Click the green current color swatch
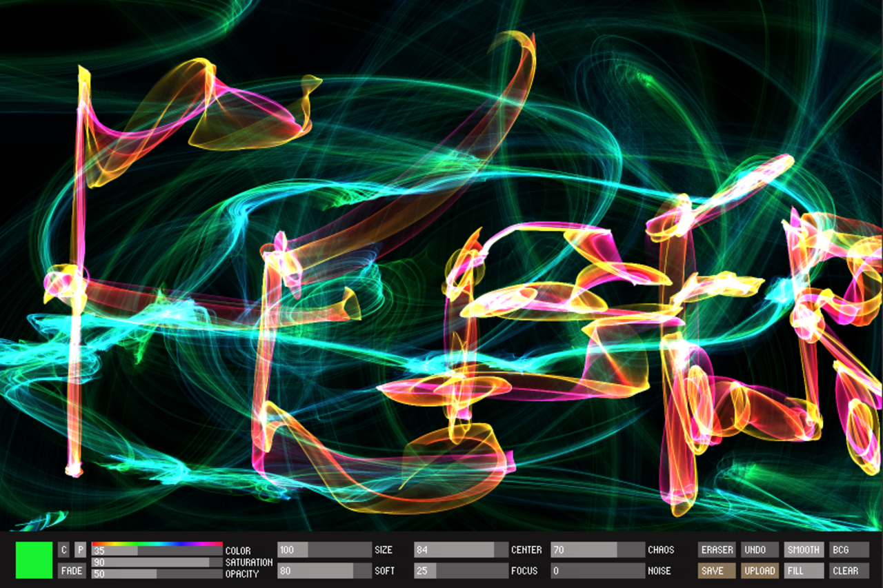 pyautogui.click(x=34, y=560)
